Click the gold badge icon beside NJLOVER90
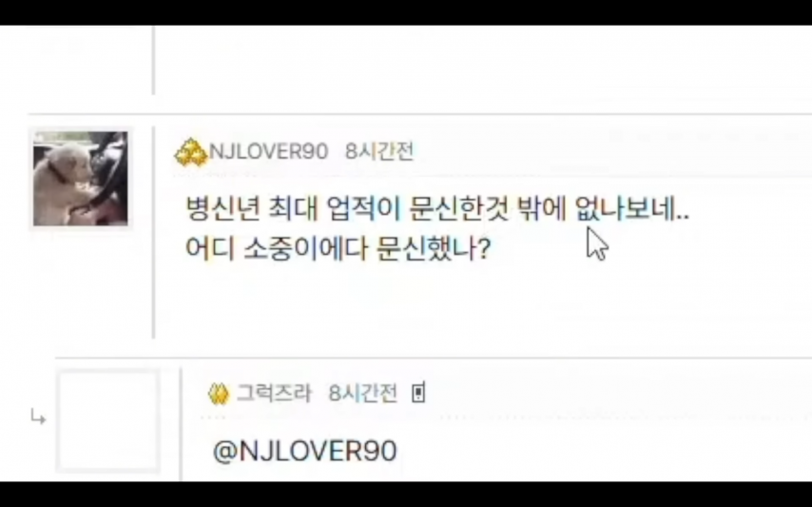Image resolution: width=812 pixels, height=507 pixels. (x=190, y=152)
